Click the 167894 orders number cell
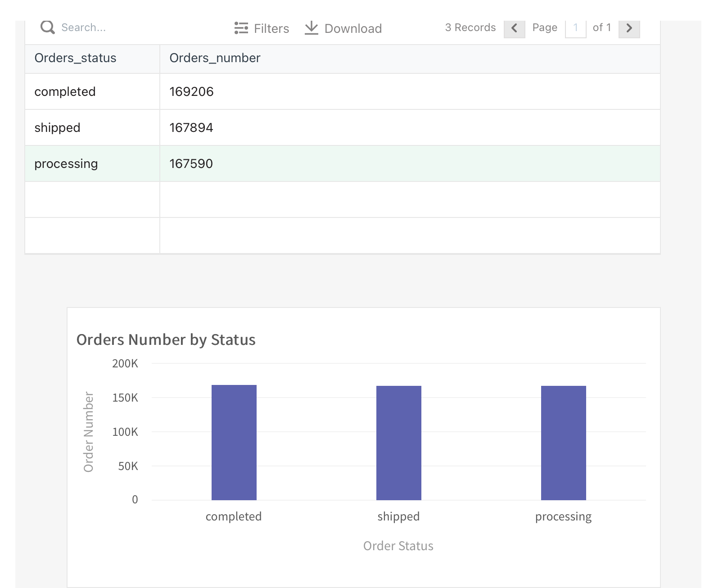This screenshot has width=723, height=588. click(x=191, y=128)
